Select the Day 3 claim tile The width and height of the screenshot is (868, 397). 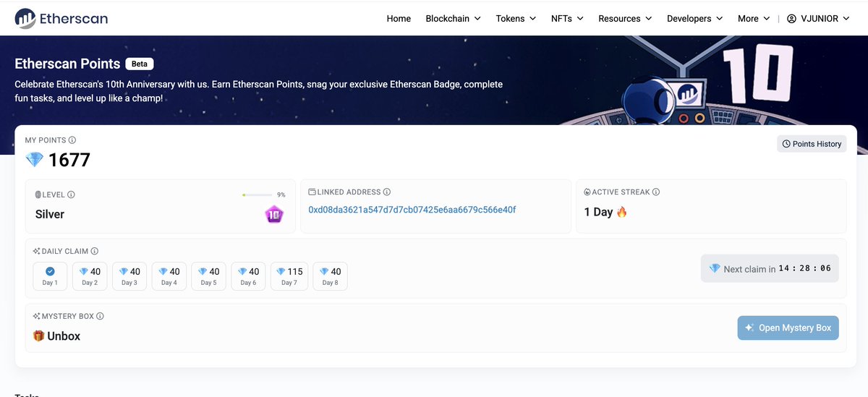click(x=129, y=276)
